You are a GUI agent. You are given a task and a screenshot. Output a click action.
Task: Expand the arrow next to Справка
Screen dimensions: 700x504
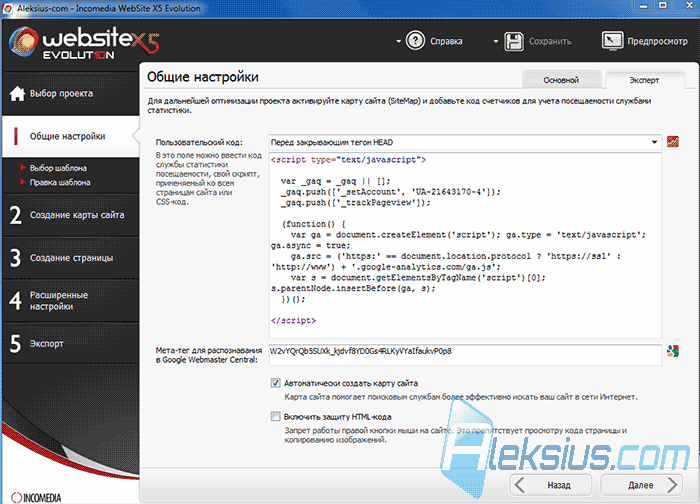(398, 42)
